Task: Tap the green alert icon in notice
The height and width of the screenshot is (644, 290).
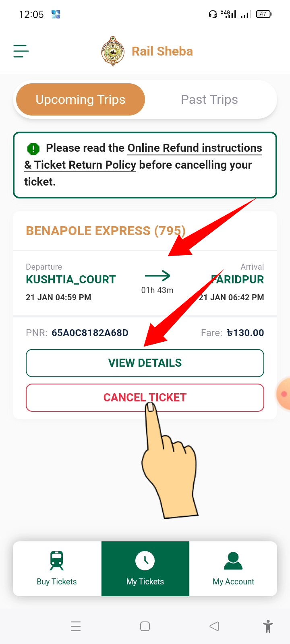Action: point(33,149)
